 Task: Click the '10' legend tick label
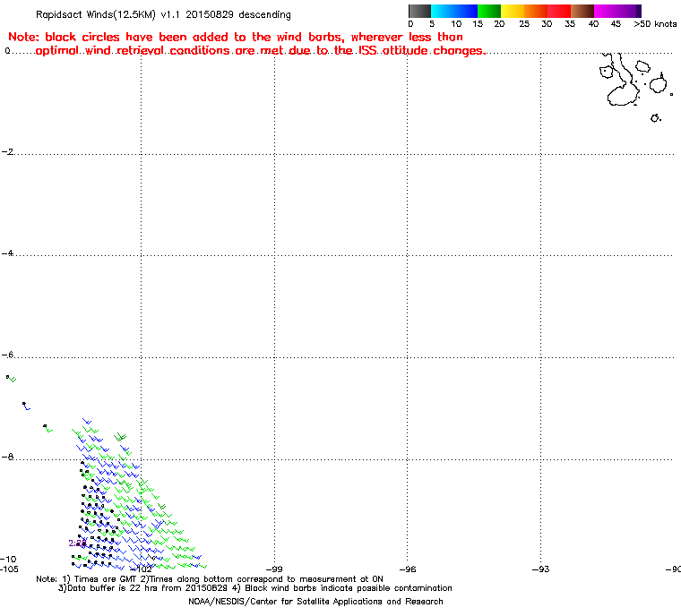coord(456,24)
